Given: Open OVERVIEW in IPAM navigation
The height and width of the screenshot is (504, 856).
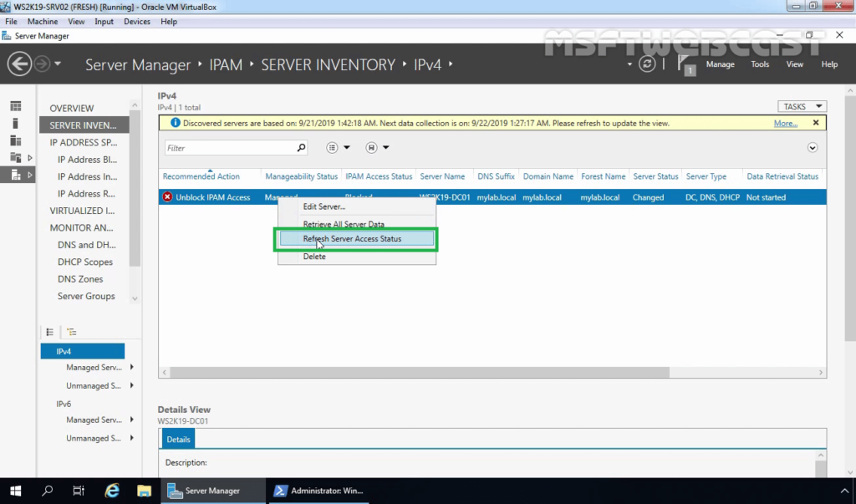Looking at the screenshot, I should (x=72, y=108).
